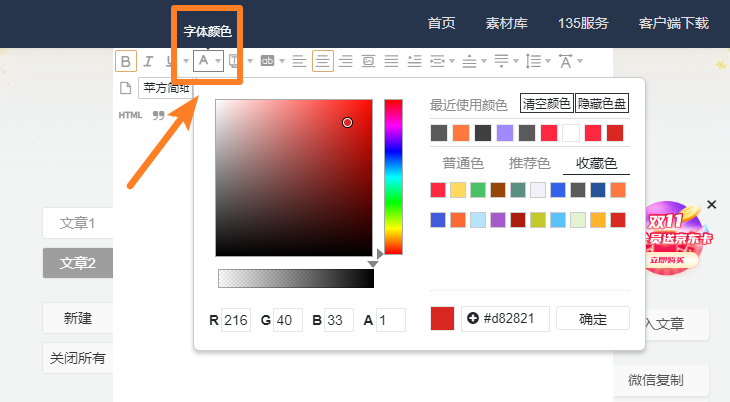Screen dimensions: 730x402
Task: Pick the light purple recent color
Action: pyautogui.click(x=505, y=133)
